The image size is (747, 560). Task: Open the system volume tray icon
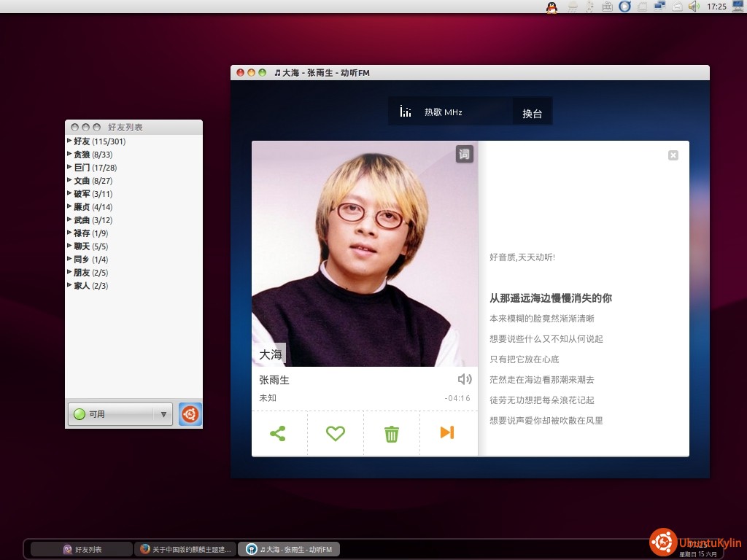pos(694,6)
